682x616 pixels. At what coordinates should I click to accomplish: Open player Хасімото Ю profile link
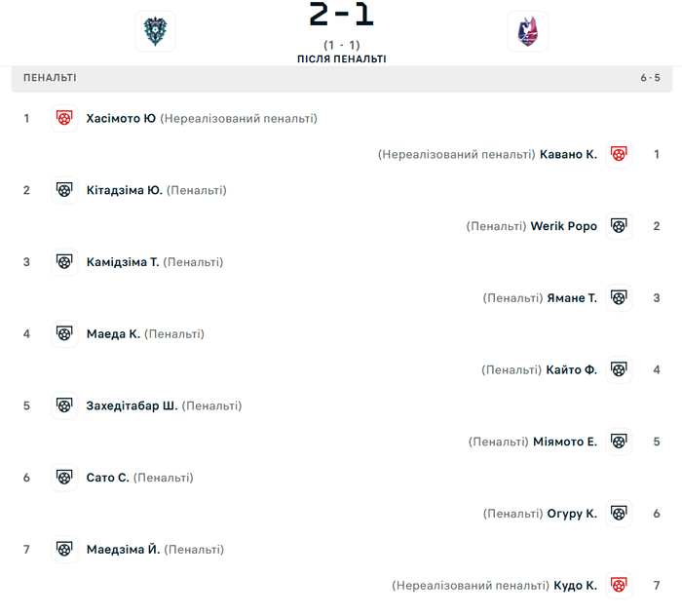pos(121,119)
